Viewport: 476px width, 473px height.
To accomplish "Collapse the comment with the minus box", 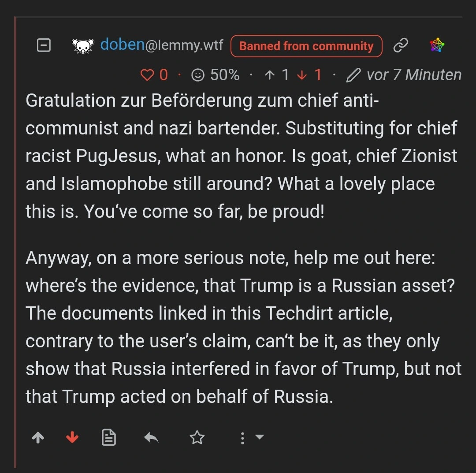I will (x=44, y=45).
